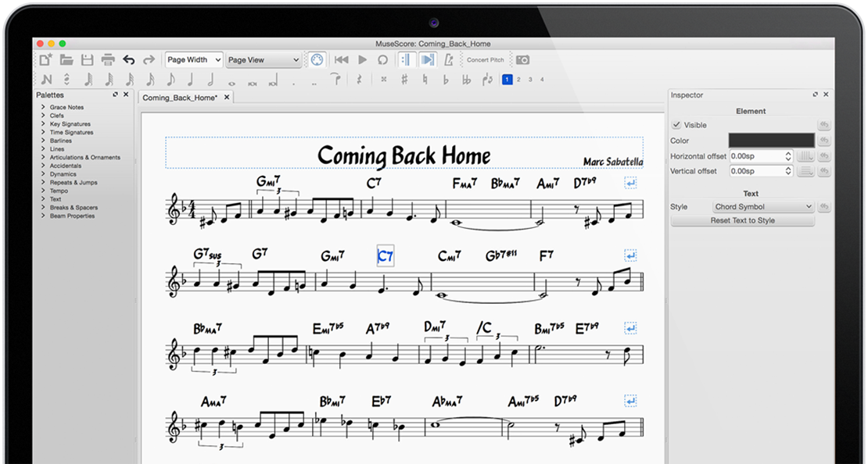Rewind playback to the beginning

click(x=341, y=59)
